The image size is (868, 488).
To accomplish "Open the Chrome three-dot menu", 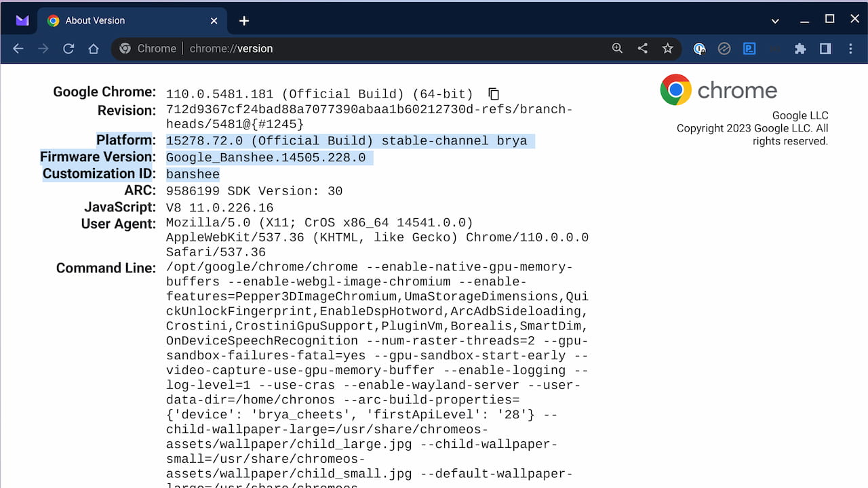I will point(851,49).
